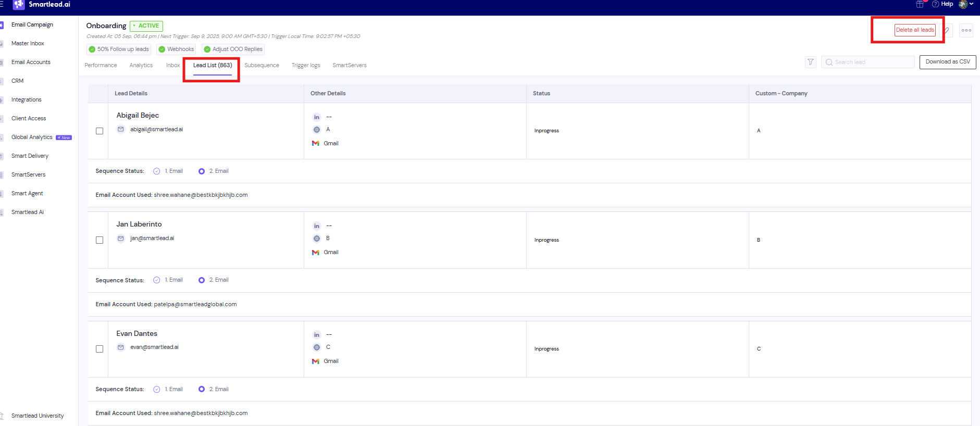Click the 50% Follow up leads chip

[119, 49]
